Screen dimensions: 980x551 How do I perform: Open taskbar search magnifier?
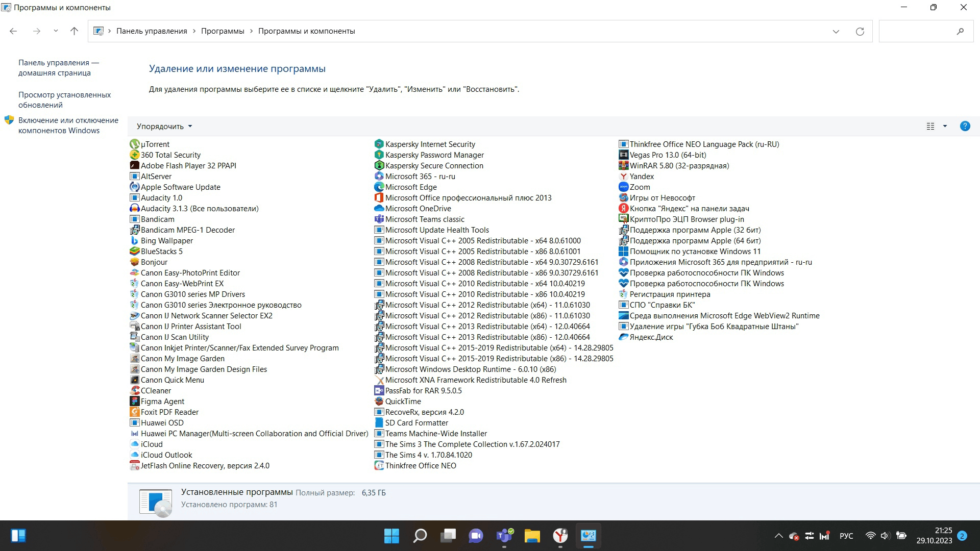[x=420, y=536]
